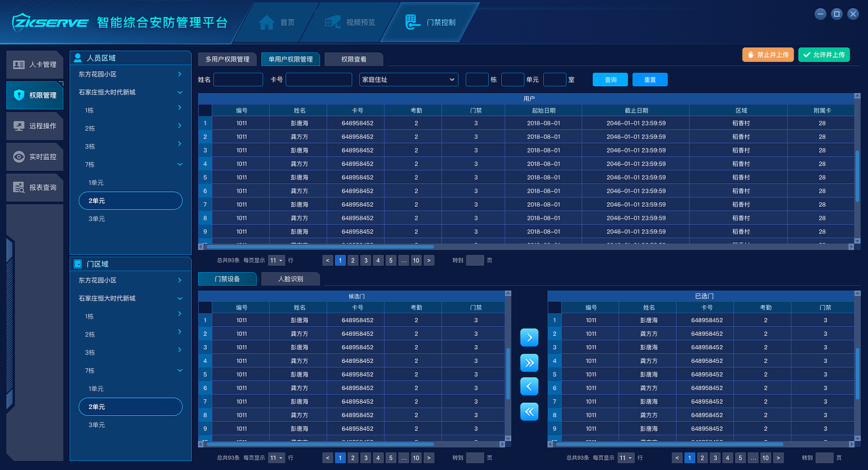
Task: Select 人卡管理 in the left sidebar
Action: pos(35,64)
